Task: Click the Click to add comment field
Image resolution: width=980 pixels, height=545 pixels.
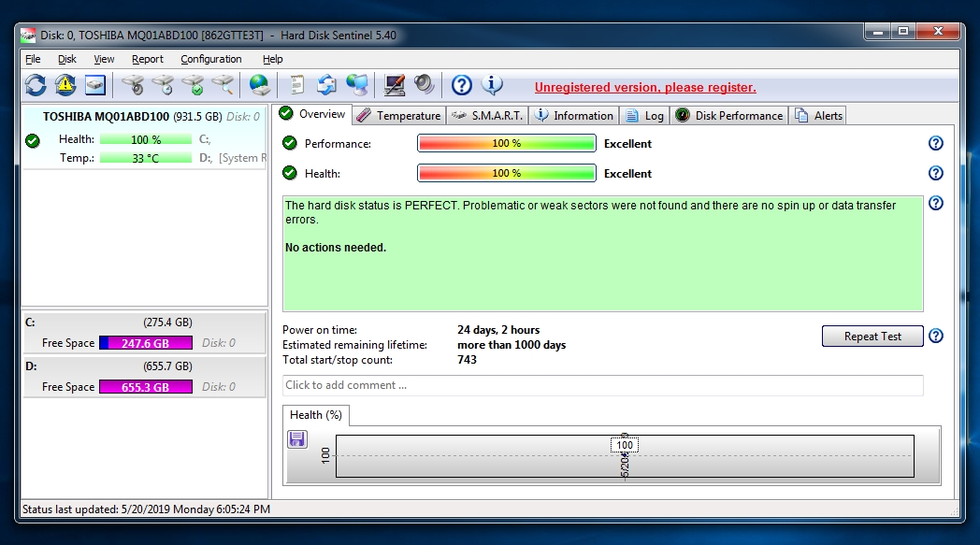Action: pyautogui.click(x=602, y=385)
